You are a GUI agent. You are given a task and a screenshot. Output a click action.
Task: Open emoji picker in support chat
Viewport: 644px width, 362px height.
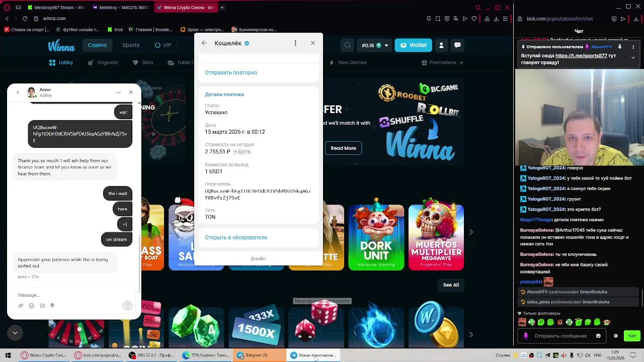31,306
